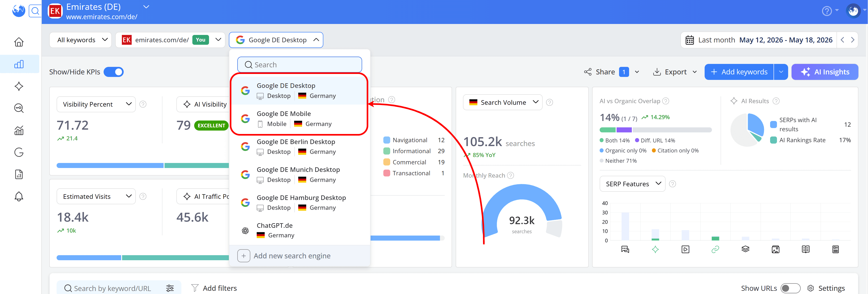Open the analytics chart sidebar icon

[x=19, y=131]
